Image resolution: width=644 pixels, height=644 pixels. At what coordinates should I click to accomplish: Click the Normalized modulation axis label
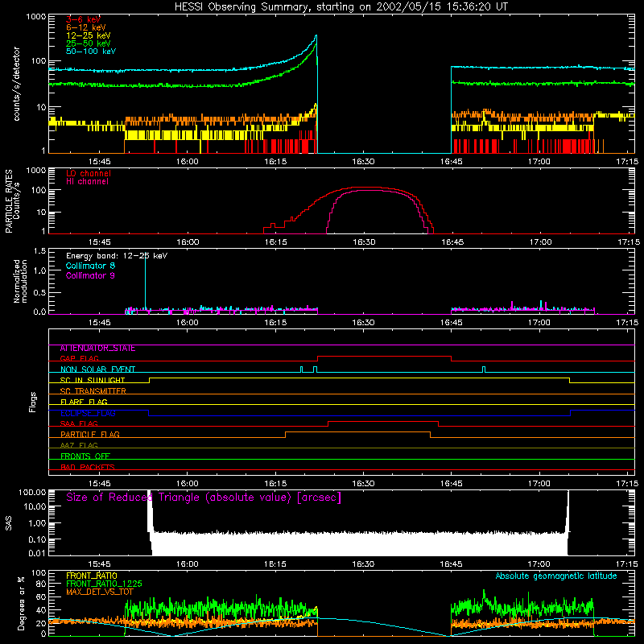click(x=20, y=281)
